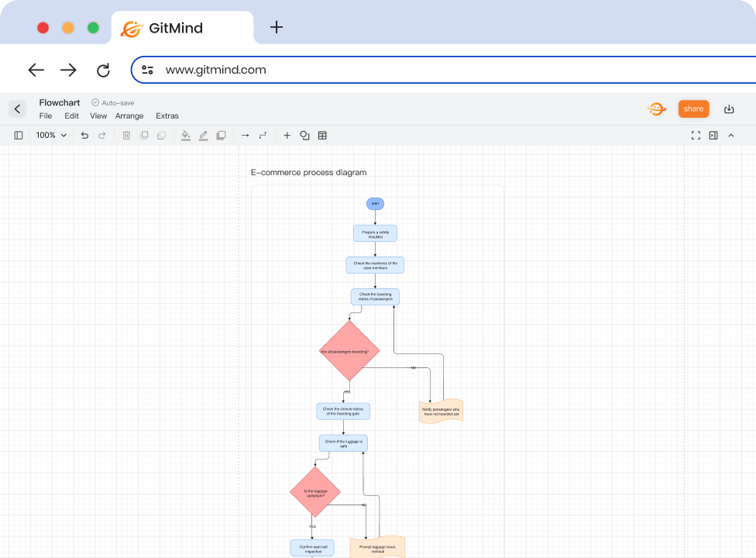The height and width of the screenshot is (558, 756).
Task: Collapse the toolbar with the chevron
Action: pos(731,135)
